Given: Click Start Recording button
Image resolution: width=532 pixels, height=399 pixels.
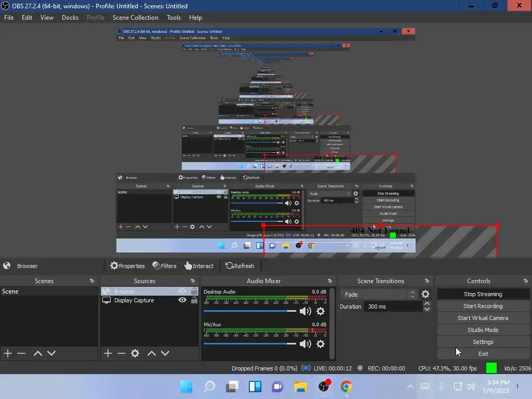Looking at the screenshot, I should coord(483,306).
